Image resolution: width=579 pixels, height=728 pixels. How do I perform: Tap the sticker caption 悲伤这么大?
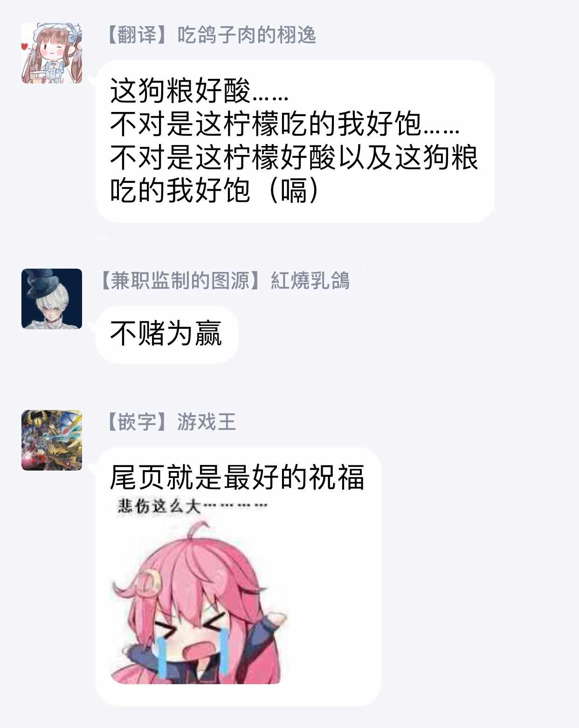[x=159, y=506]
